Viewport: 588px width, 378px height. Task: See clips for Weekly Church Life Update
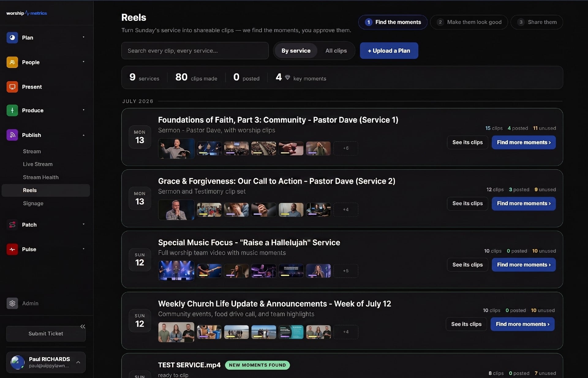(466, 324)
